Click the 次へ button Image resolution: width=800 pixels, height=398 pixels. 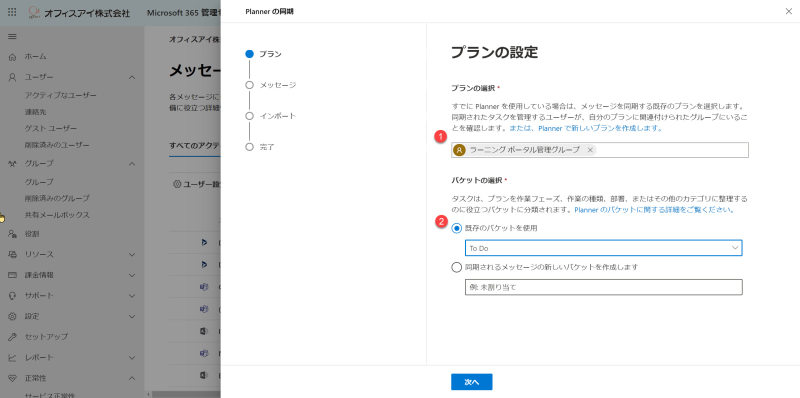click(471, 382)
